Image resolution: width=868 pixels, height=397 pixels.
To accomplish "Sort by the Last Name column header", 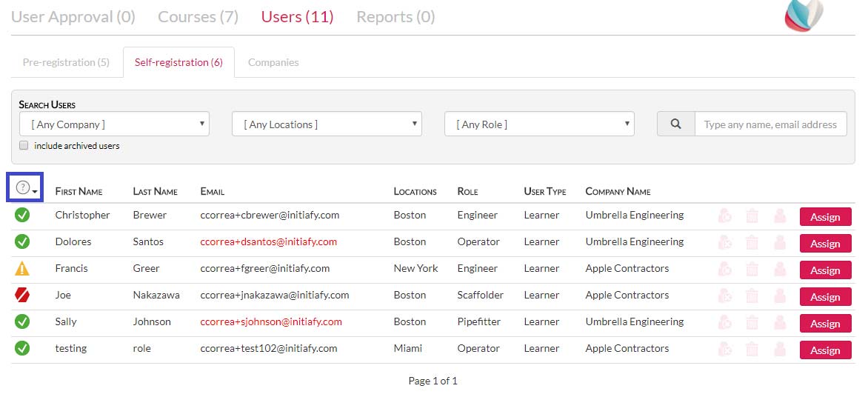I will click(155, 192).
